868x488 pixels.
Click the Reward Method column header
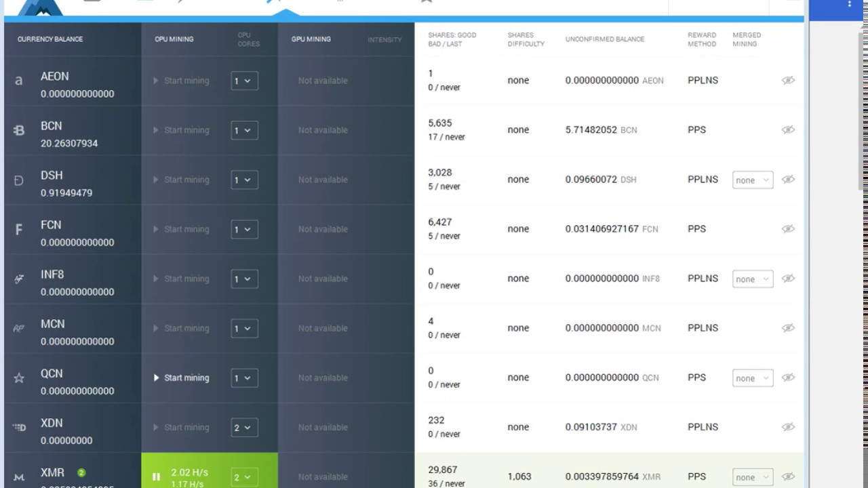click(x=702, y=39)
